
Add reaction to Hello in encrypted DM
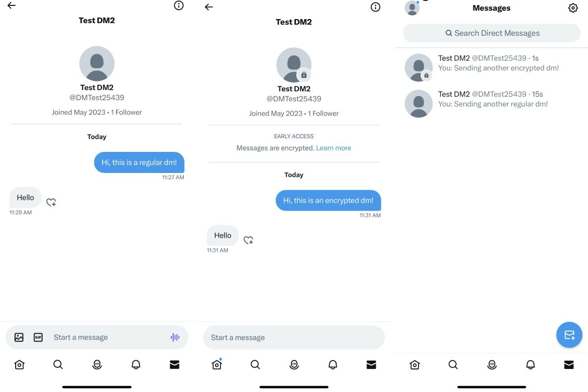click(x=248, y=240)
